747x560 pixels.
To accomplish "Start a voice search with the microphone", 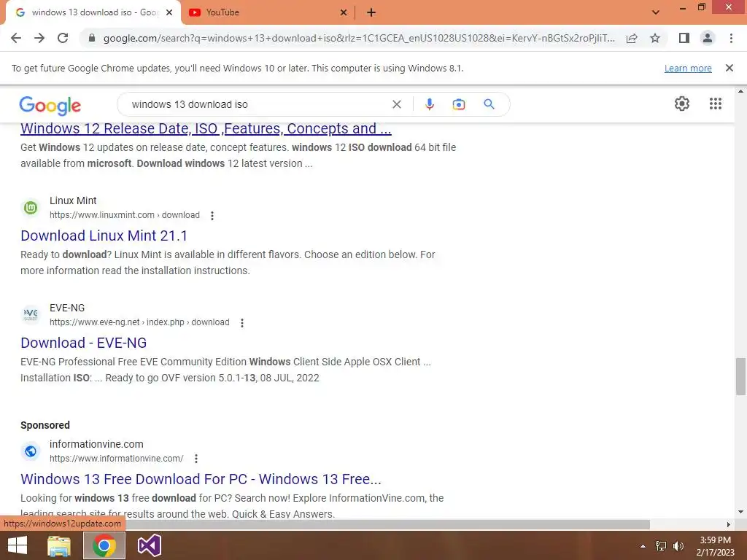I will click(430, 104).
